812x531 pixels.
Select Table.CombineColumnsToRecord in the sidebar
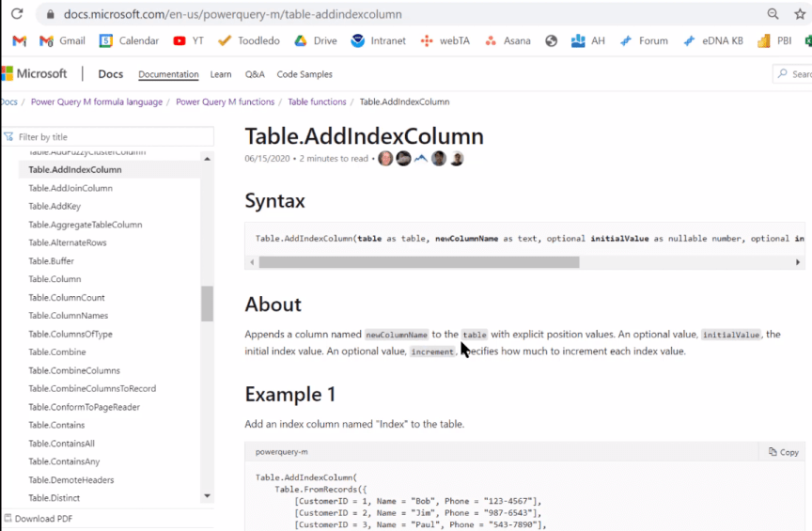pyautogui.click(x=92, y=388)
